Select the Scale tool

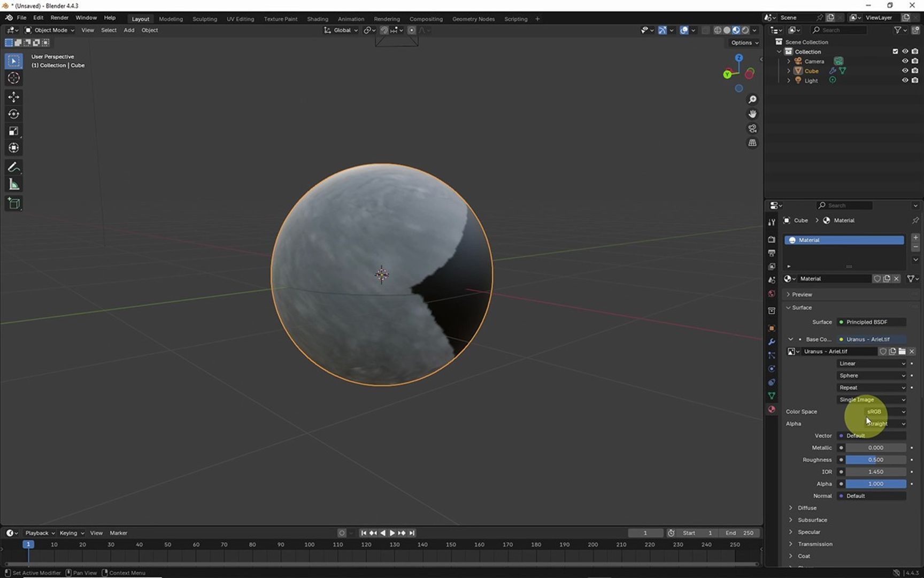14,131
